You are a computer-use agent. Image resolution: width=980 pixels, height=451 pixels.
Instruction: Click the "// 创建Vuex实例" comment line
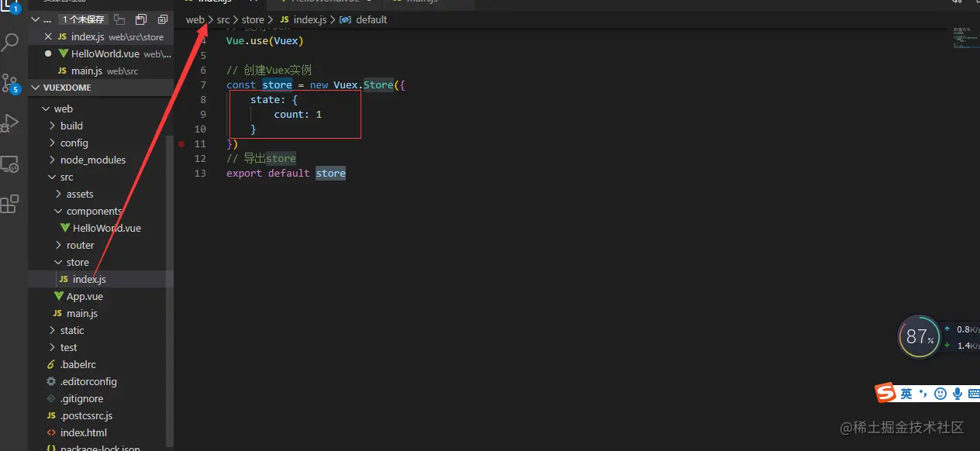(269, 70)
